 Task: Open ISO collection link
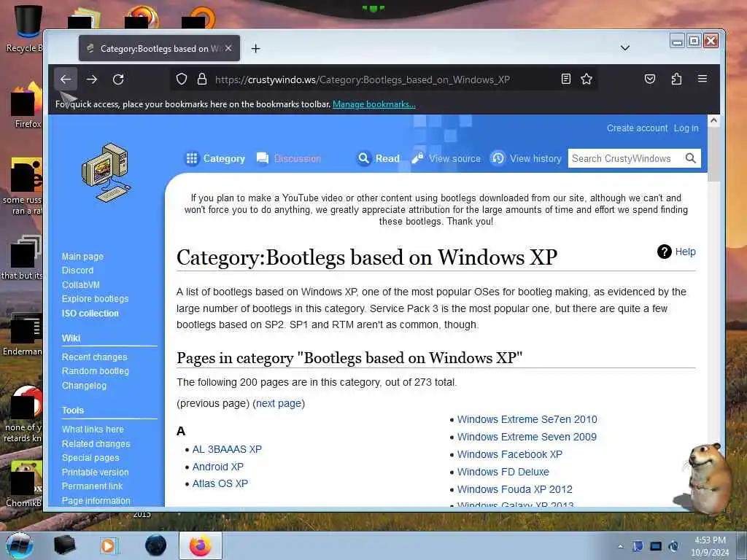(x=90, y=314)
